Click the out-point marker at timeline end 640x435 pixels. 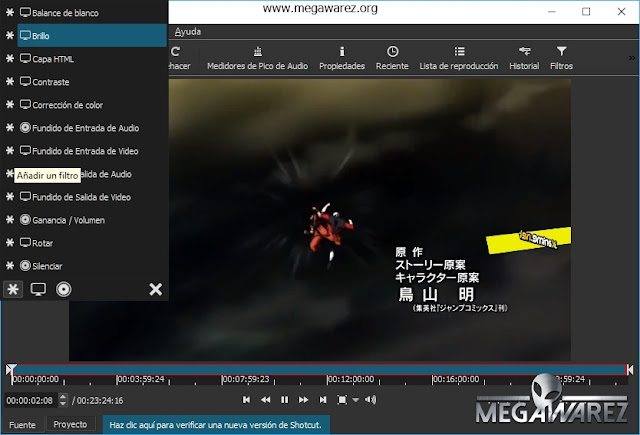[630, 370]
